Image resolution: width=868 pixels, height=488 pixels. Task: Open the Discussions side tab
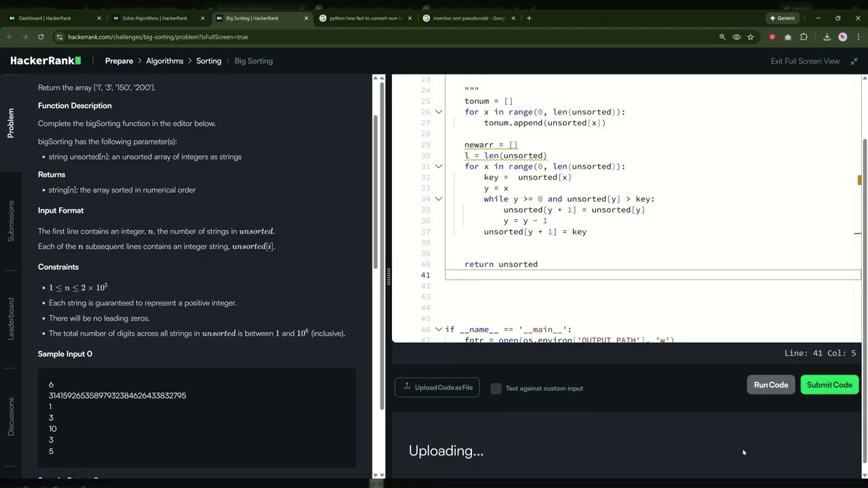(10, 416)
